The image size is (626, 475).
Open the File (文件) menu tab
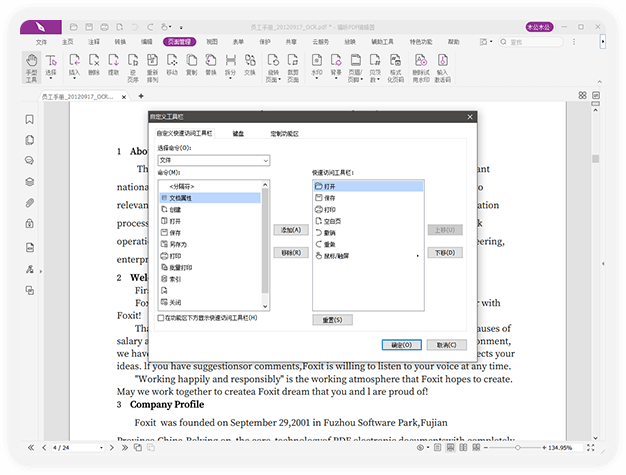point(41,42)
